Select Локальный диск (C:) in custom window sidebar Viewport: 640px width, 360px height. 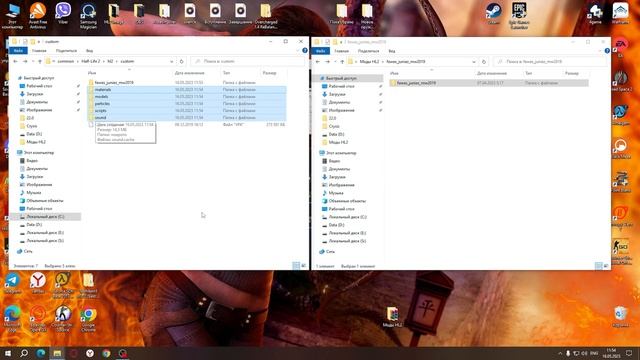(45, 216)
